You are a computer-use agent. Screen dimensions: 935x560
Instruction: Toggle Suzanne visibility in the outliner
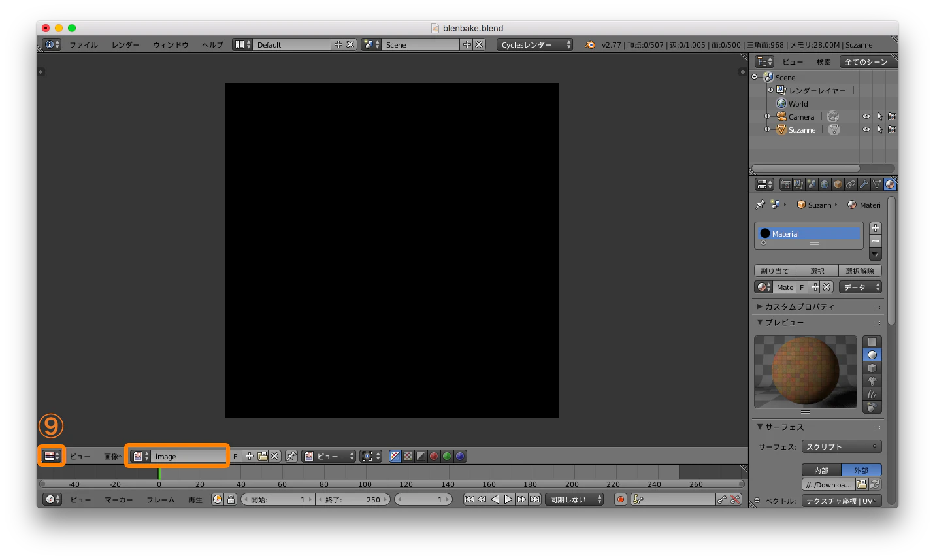click(866, 129)
